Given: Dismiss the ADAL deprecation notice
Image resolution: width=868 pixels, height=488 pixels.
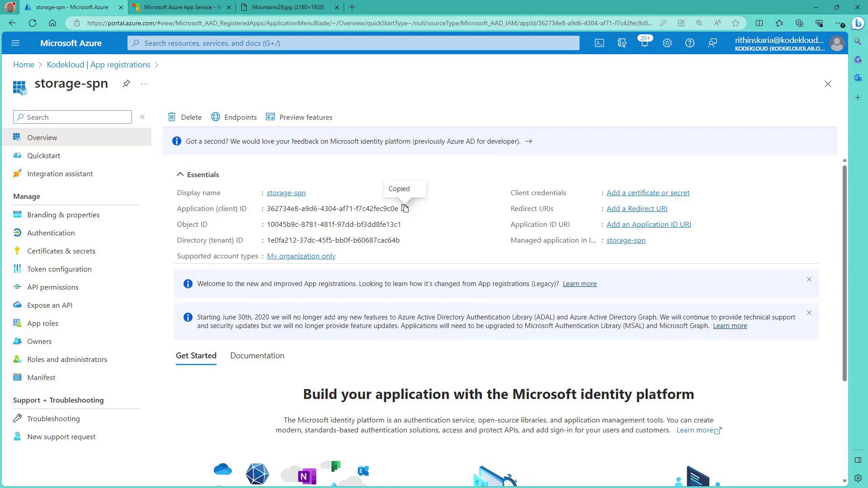Looking at the screenshot, I should [x=809, y=313].
